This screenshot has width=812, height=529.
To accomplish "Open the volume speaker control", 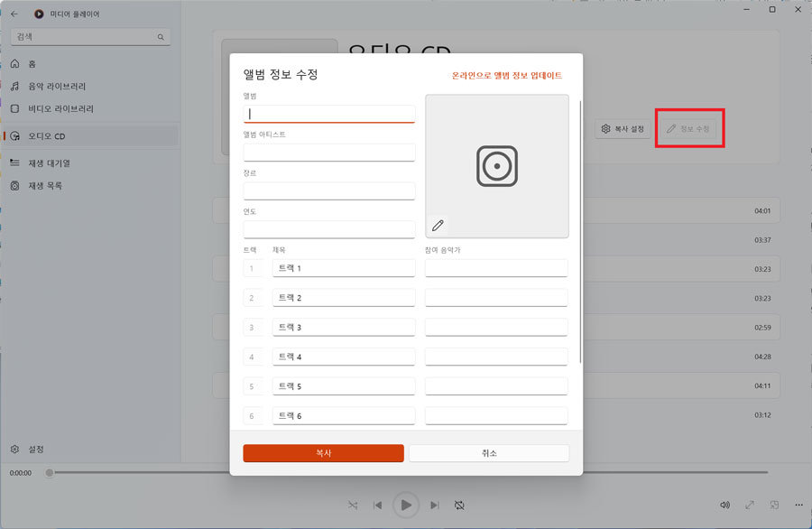I will [724, 505].
